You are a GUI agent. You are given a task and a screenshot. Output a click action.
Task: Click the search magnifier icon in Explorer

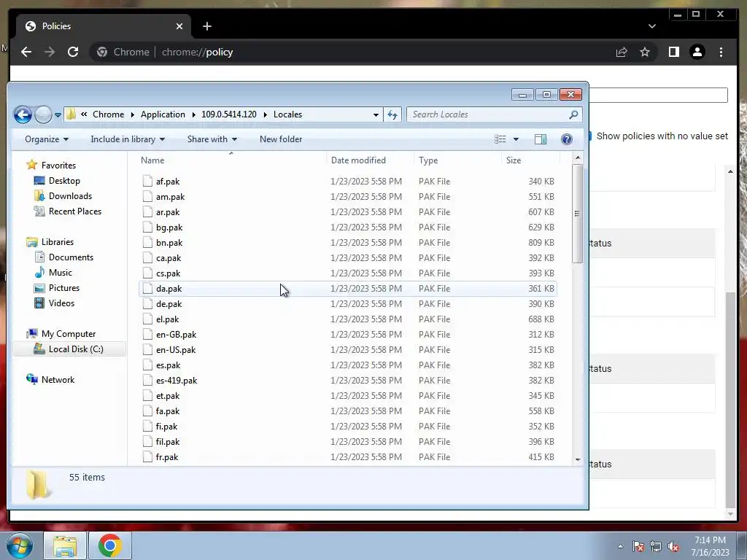coord(573,114)
